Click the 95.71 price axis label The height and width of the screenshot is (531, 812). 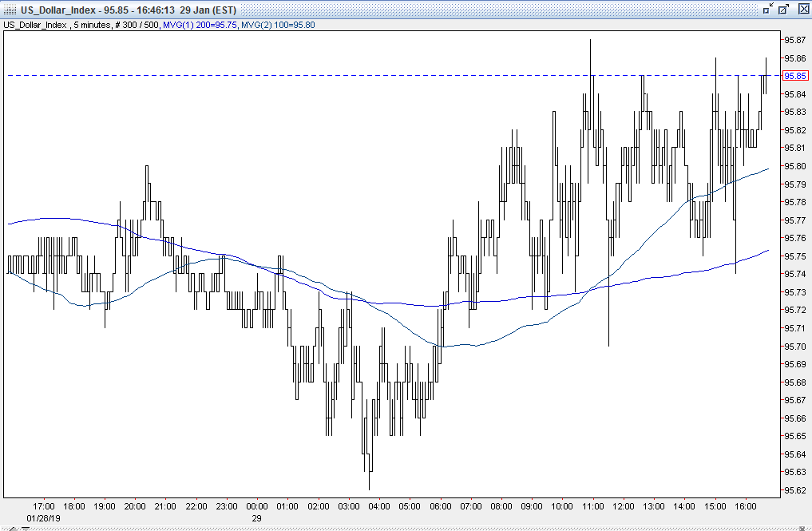coord(795,328)
